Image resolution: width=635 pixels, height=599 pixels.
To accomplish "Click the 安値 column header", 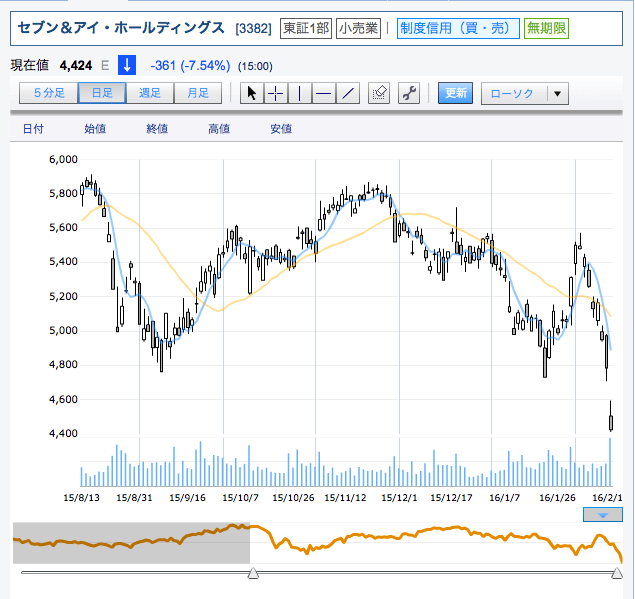I will [x=281, y=129].
